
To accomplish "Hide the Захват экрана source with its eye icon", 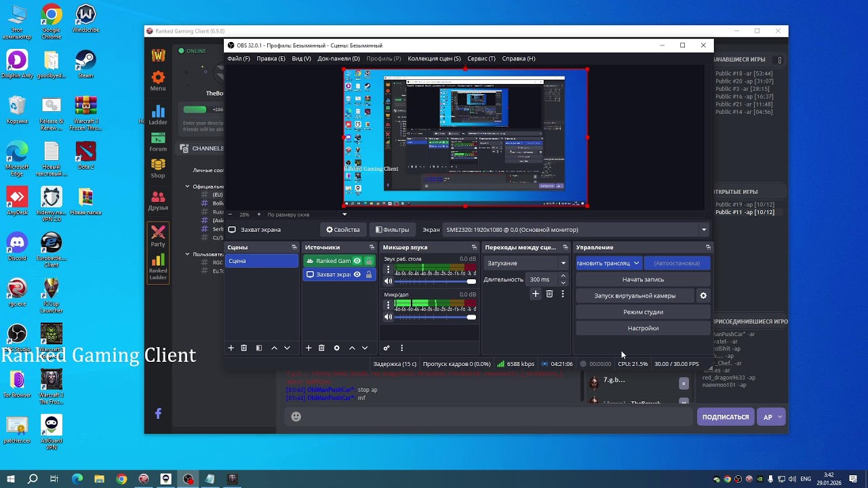I will [x=357, y=274].
